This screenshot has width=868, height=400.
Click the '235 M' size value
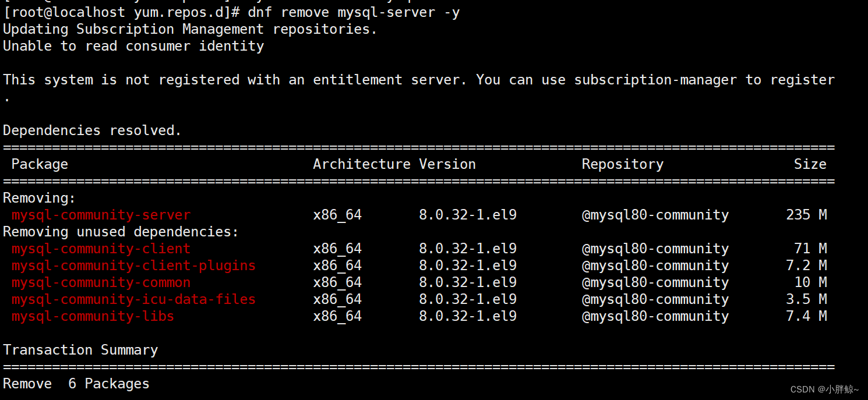[806, 215]
